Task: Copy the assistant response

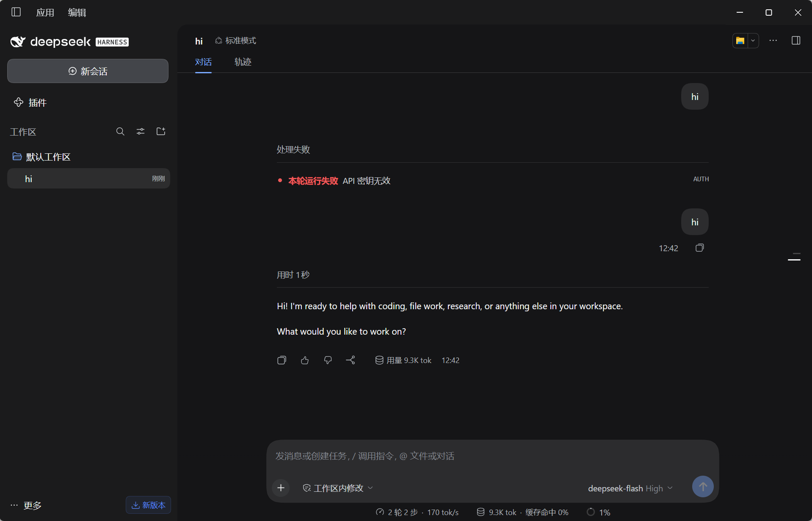Action: click(282, 360)
